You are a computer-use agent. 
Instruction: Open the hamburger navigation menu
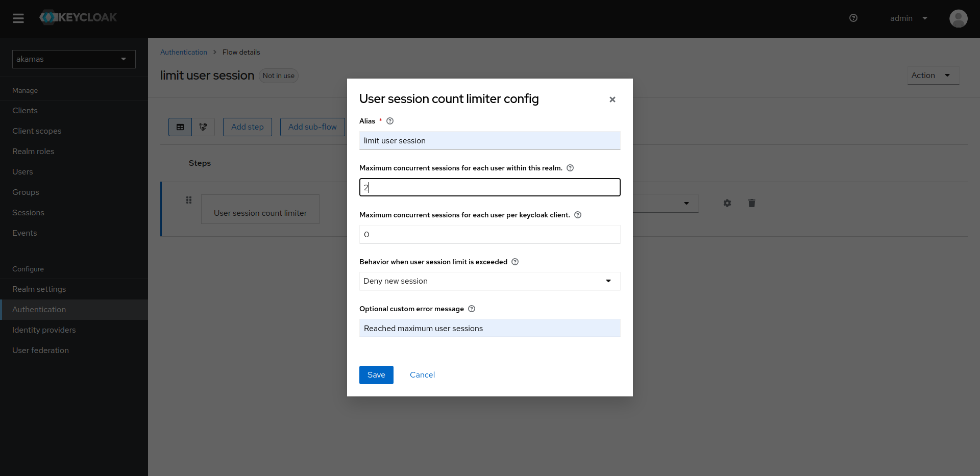[18, 18]
